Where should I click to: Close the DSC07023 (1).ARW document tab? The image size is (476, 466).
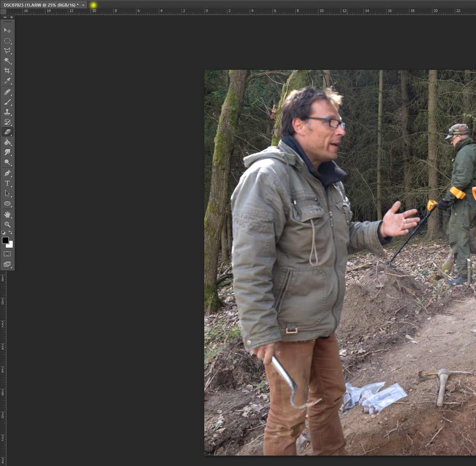[x=83, y=5]
